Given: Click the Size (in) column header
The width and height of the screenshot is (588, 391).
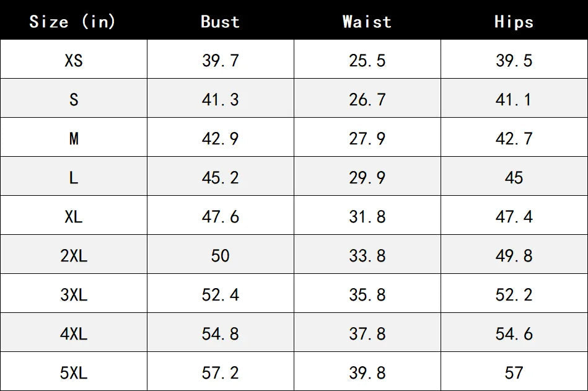Looking at the screenshot, I should [x=72, y=22].
